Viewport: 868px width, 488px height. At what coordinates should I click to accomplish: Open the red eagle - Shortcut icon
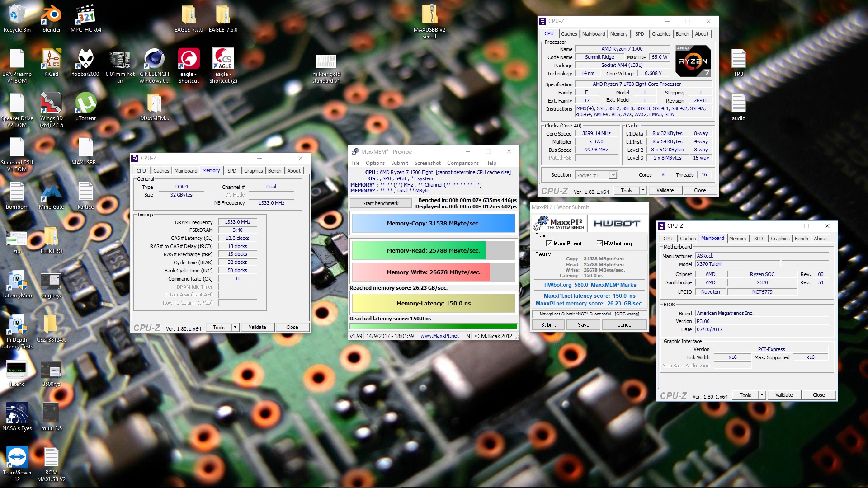coord(189,66)
